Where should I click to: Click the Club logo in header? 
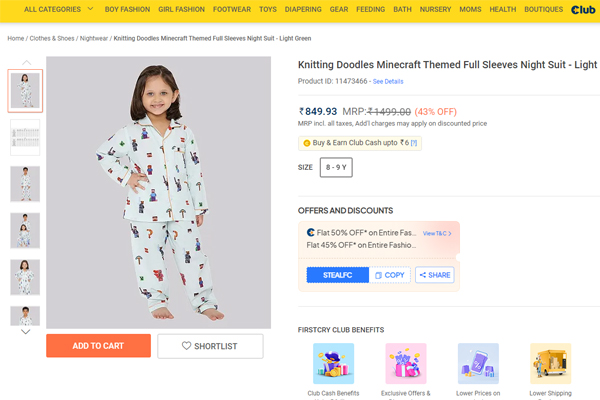point(583,10)
